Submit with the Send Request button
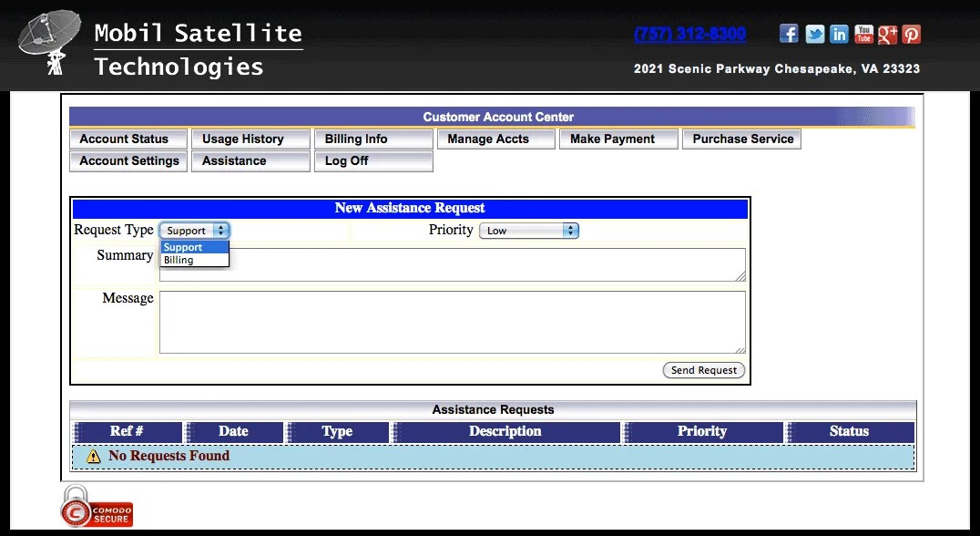This screenshot has height=536, width=980. [704, 370]
